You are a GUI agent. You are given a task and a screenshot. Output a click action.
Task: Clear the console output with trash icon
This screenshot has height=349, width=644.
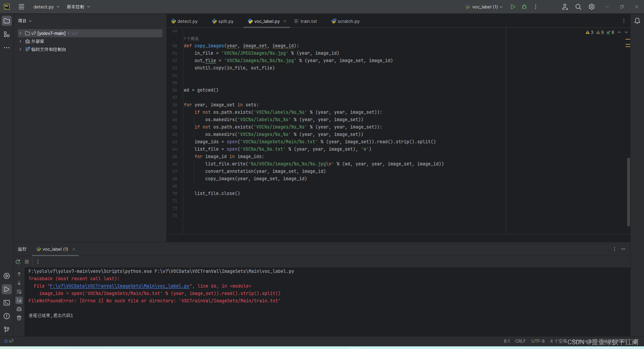coord(19,318)
